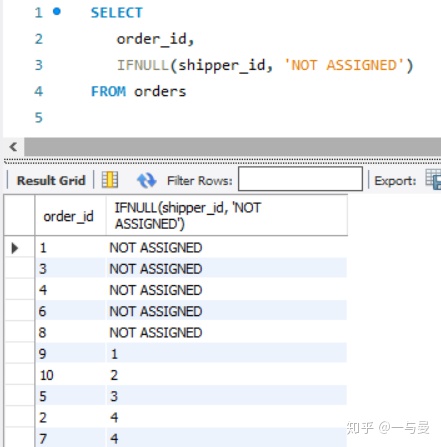Viewport: 441px width, 447px height.
Task: Select order_id cell with value 6
Action: tap(70, 311)
